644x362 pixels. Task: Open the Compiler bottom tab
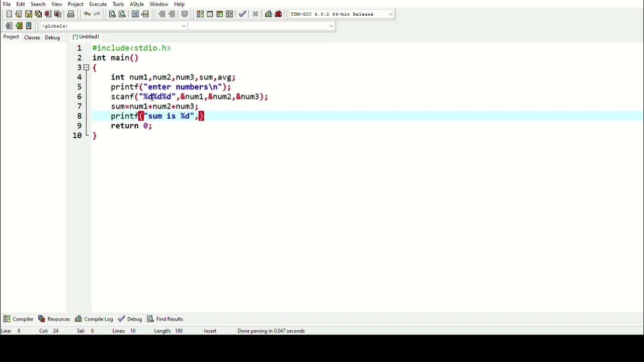pyautogui.click(x=18, y=319)
